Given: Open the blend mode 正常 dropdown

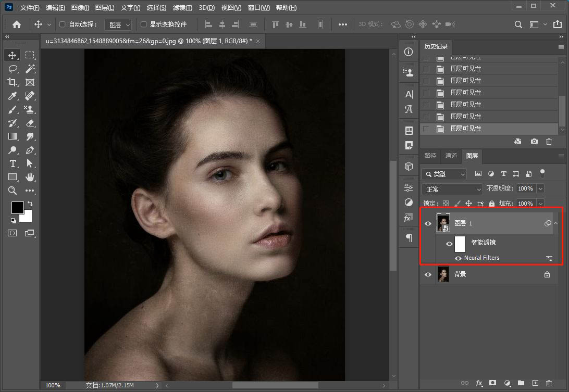Looking at the screenshot, I should coord(453,189).
